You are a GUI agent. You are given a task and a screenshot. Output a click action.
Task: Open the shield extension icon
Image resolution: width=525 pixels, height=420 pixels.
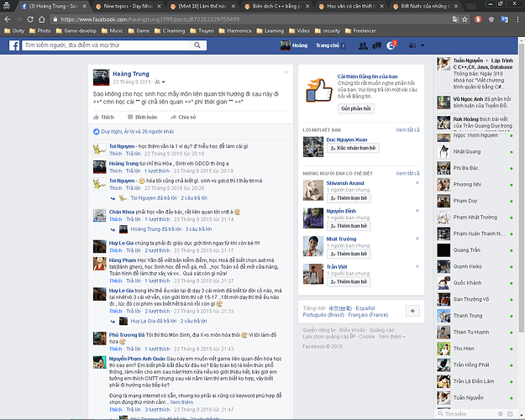(x=491, y=19)
